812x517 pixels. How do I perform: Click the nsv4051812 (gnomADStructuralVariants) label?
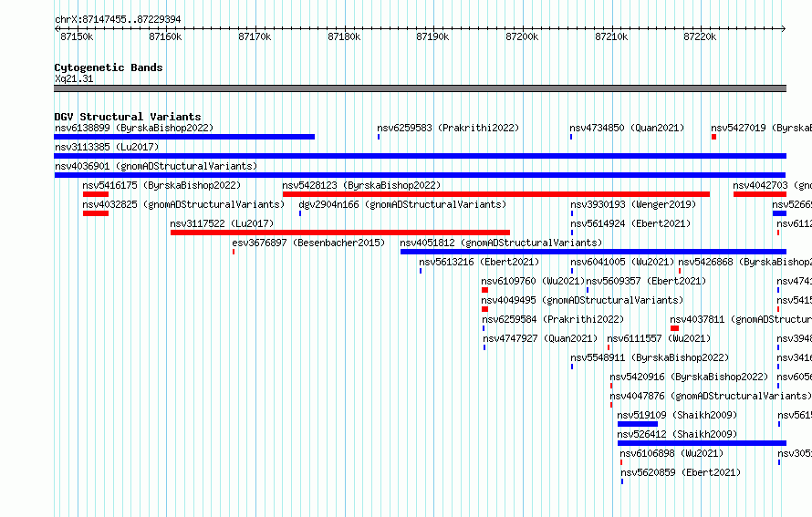point(501,243)
